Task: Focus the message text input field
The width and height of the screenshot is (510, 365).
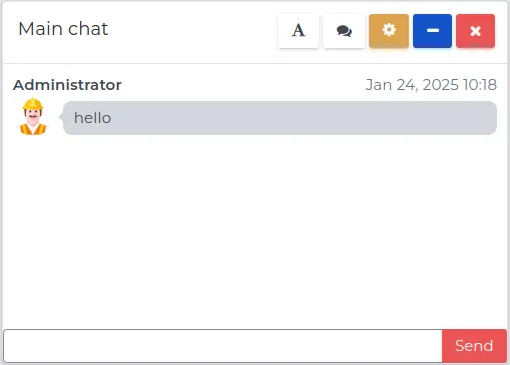Action: (223, 346)
